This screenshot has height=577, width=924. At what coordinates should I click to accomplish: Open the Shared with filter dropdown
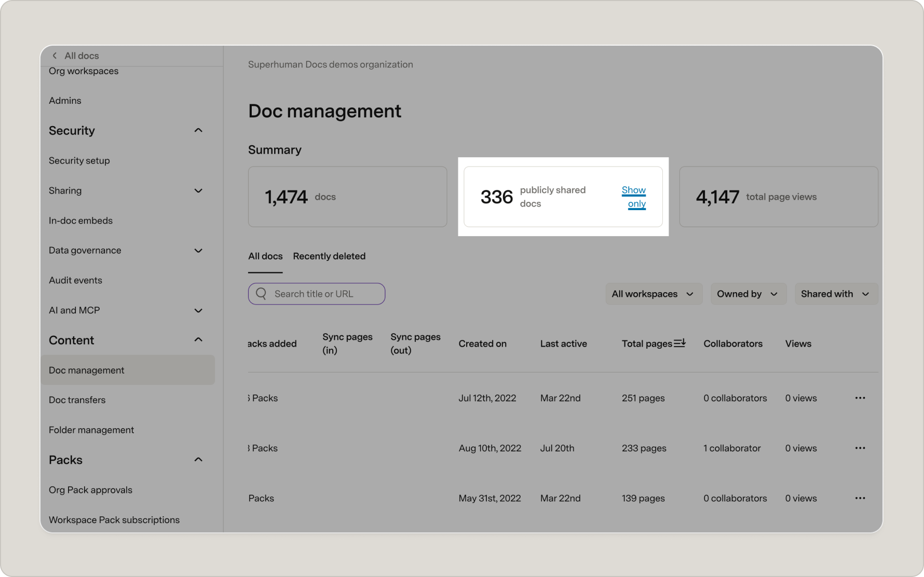coord(836,294)
